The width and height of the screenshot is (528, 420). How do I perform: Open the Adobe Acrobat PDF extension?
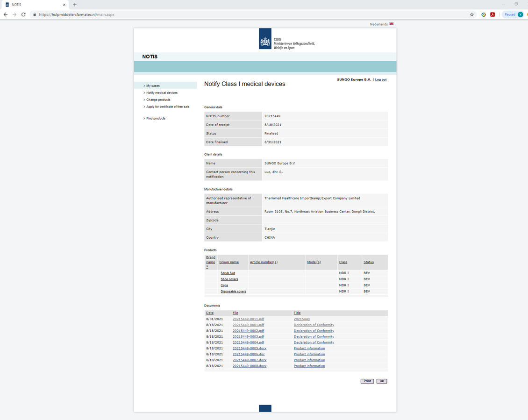(x=492, y=14)
